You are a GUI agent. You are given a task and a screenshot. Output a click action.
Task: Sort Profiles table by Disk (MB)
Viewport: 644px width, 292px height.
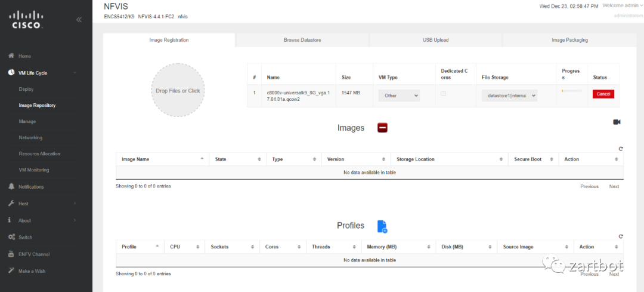(466, 247)
